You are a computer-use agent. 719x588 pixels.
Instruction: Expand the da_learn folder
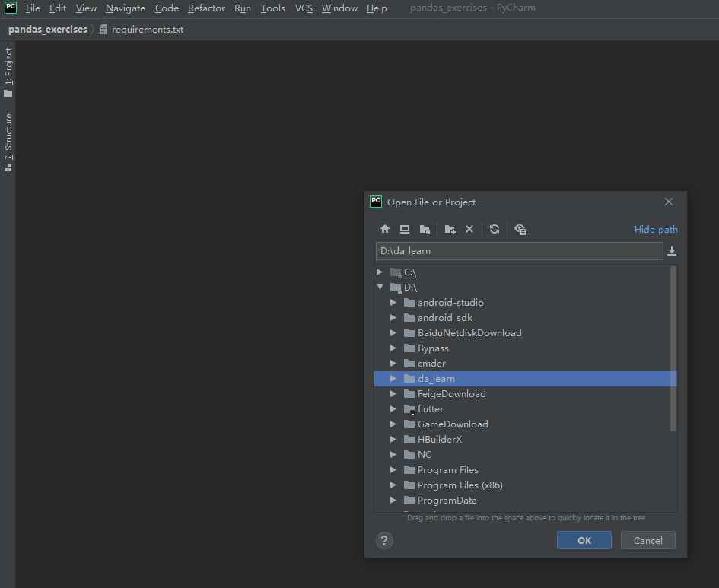(393, 379)
